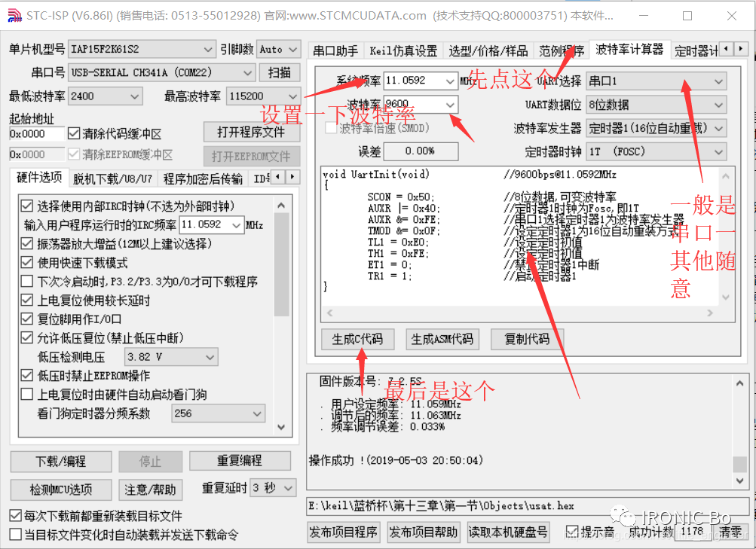Open 重复延时 3 秒 dropdown
Viewport: 756px width, 549px height.
(x=273, y=488)
